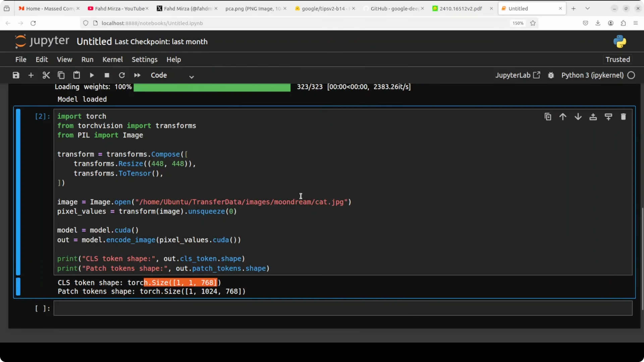Interrupt the kernel with the stop icon
The width and height of the screenshot is (644, 362).
[107, 75]
